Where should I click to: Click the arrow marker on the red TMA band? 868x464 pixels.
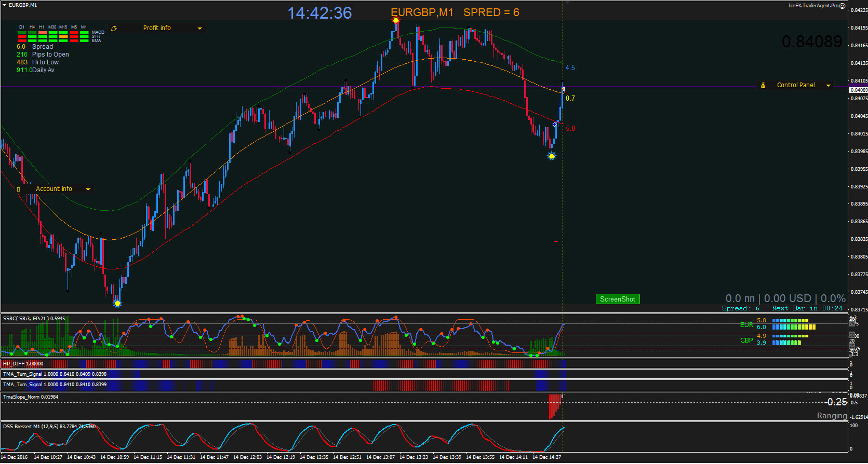click(x=555, y=124)
